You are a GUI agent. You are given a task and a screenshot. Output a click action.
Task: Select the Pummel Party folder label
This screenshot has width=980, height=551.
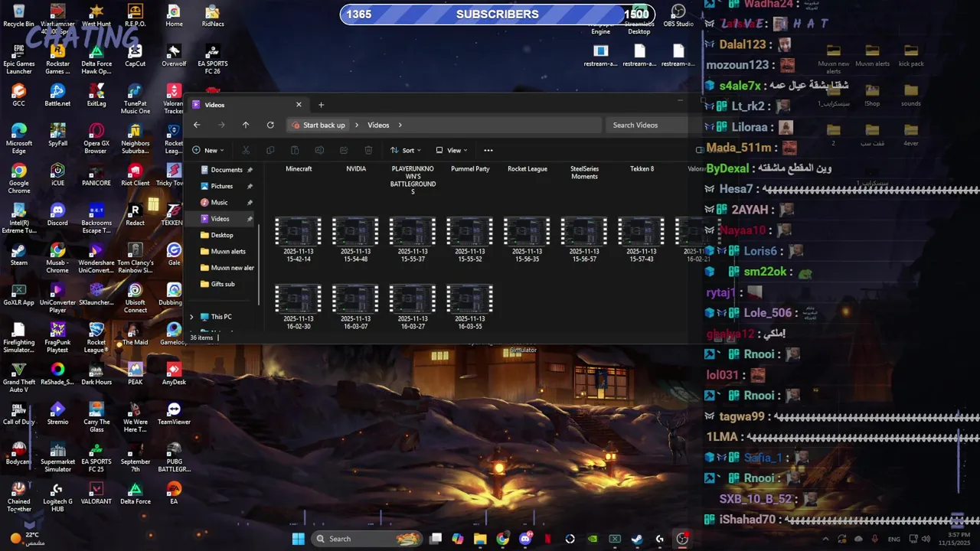click(x=470, y=169)
